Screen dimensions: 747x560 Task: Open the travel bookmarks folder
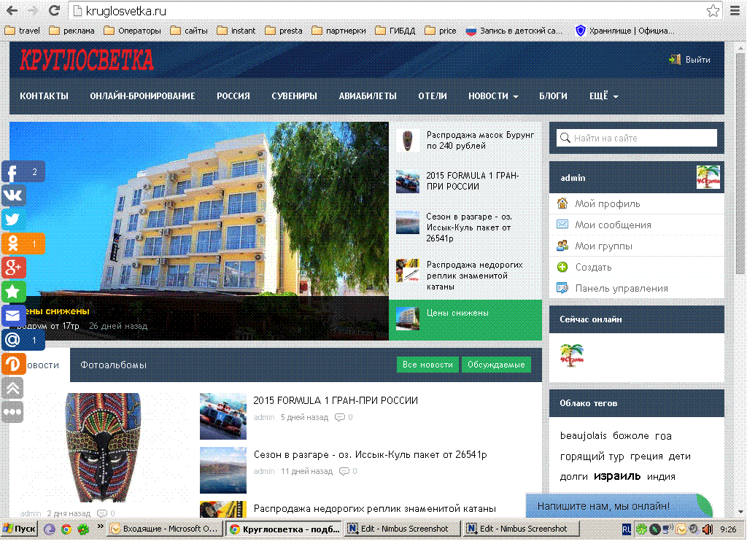pyautogui.click(x=22, y=31)
